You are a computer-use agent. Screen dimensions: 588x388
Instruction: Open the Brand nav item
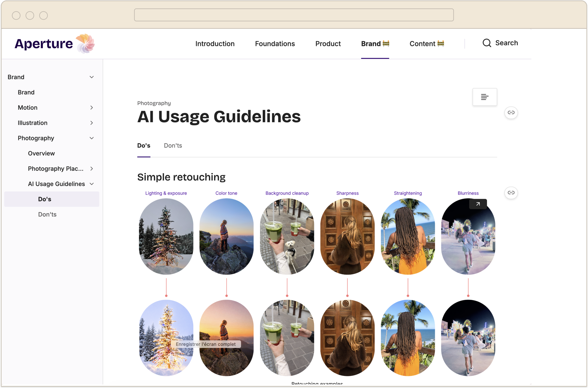point(375,44)
